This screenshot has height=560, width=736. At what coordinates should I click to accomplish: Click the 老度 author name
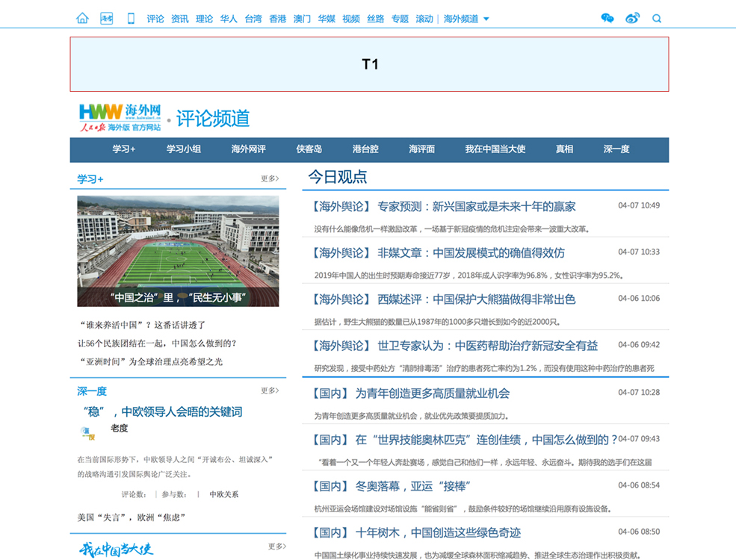(x=120, y=428)
